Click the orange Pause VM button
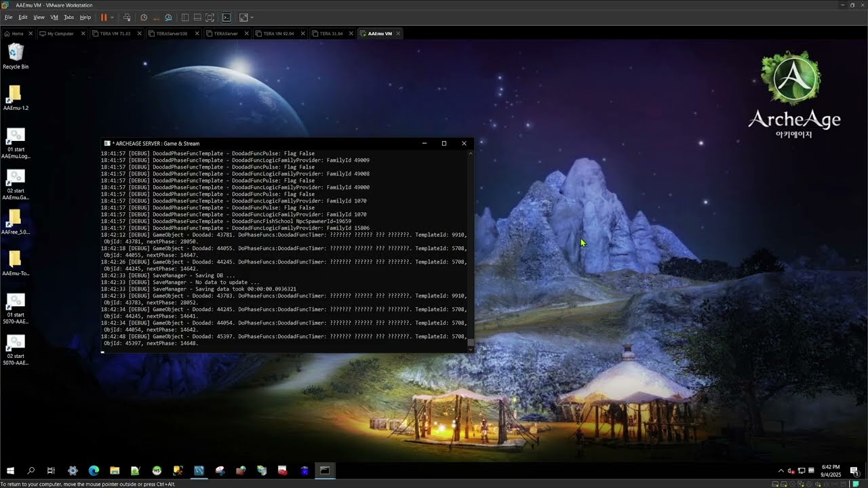 (x=104, y=17)
